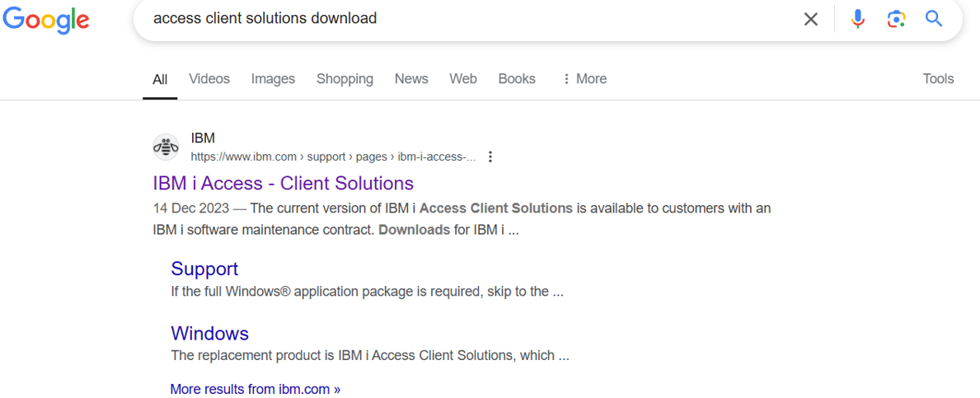Open the three-dot options beside the IBM URL
This screenshot has width=980, height=398.
[x=490, y=157]
